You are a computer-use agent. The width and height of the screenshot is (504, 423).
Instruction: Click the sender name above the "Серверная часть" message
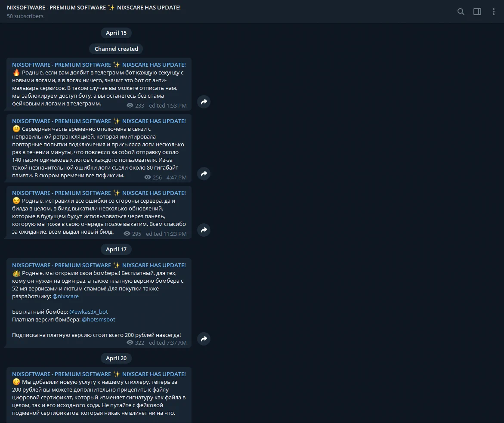[x=99, y=121]
